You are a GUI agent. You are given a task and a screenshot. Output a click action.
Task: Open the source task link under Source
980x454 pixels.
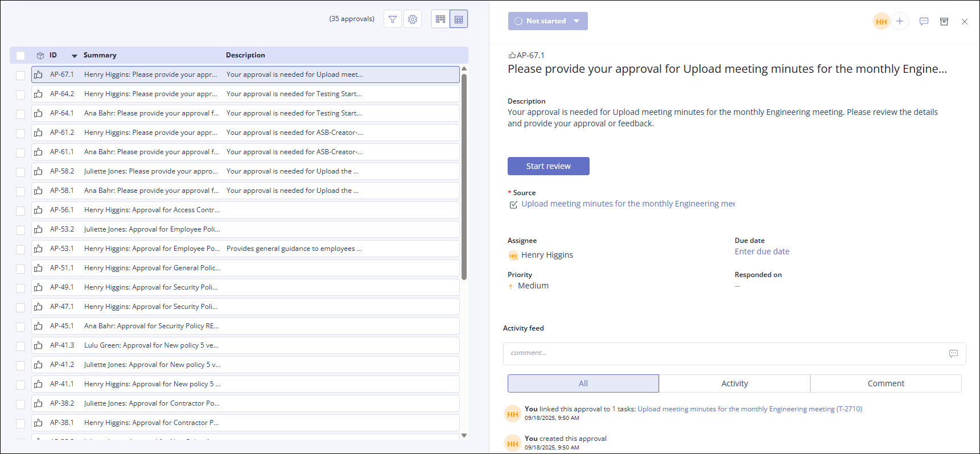tap(627, 204)
